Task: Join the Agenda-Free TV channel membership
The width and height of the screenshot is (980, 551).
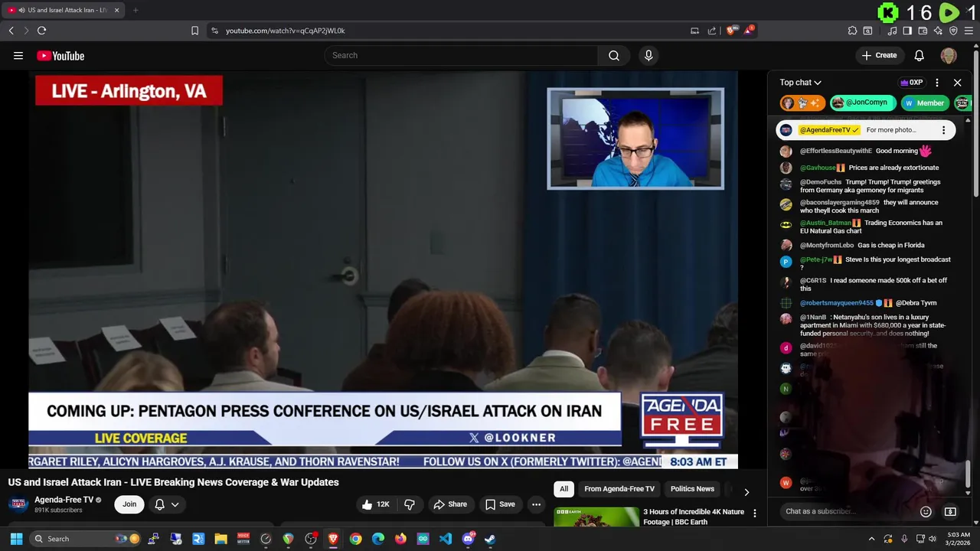Action: (x=129, y=504)
